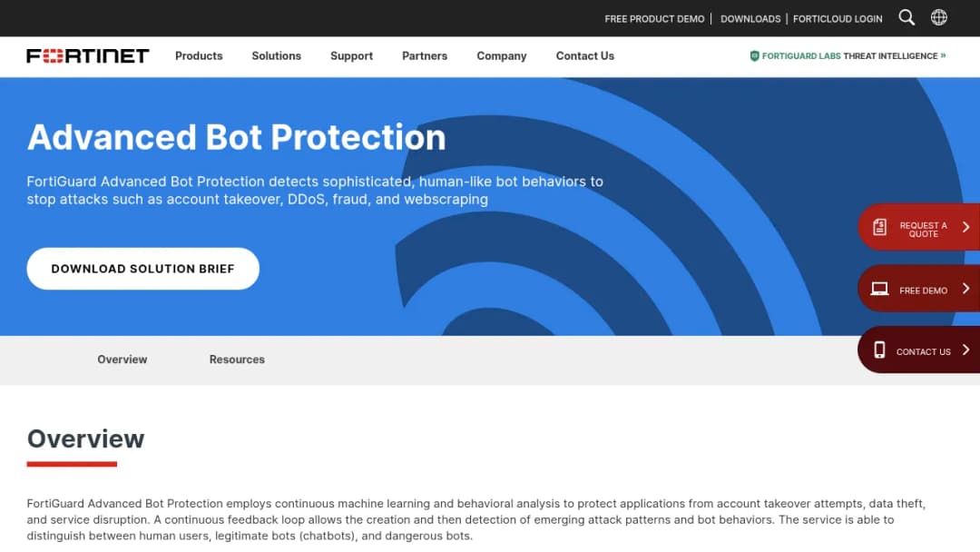Click the paragraph starting "FortiGuard Advanced Bot Protection employs"
The height and width of the screenshot is (552, 980).
click(x=475, y=519)
